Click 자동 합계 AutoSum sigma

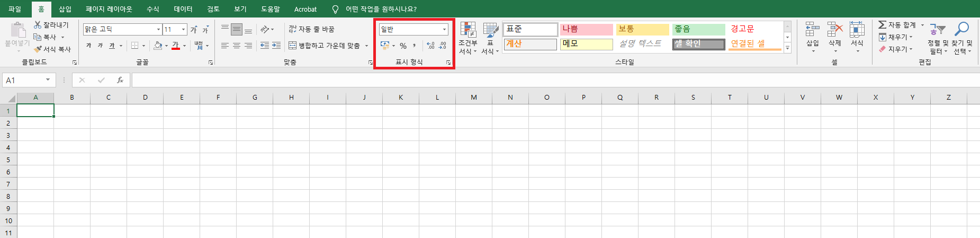coord(897,25)
